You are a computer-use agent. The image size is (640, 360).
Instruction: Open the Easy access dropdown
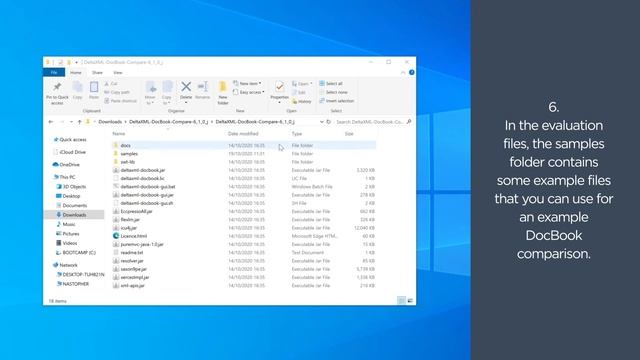[249, 92]
